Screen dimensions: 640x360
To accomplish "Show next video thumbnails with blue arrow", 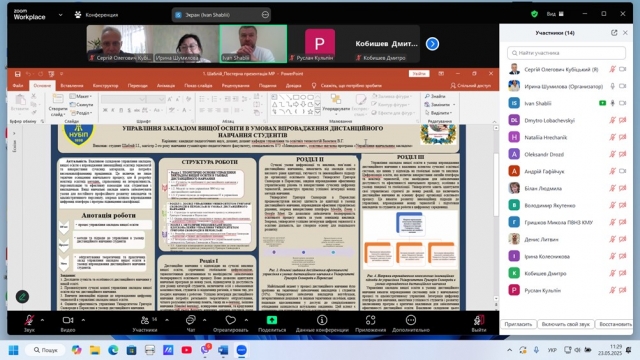I will (432, 44).
